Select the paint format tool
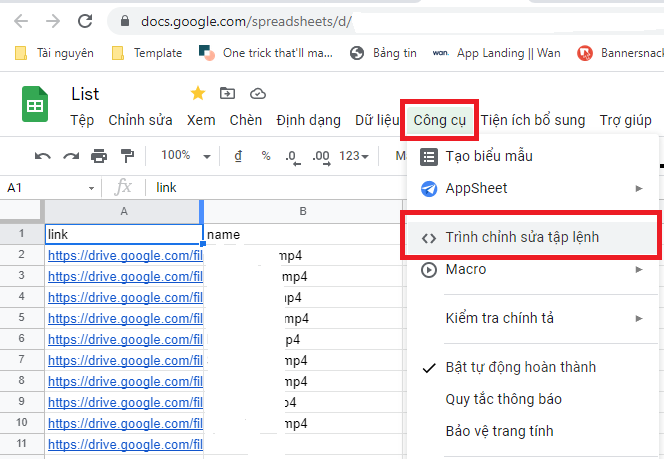 point(127,156)
